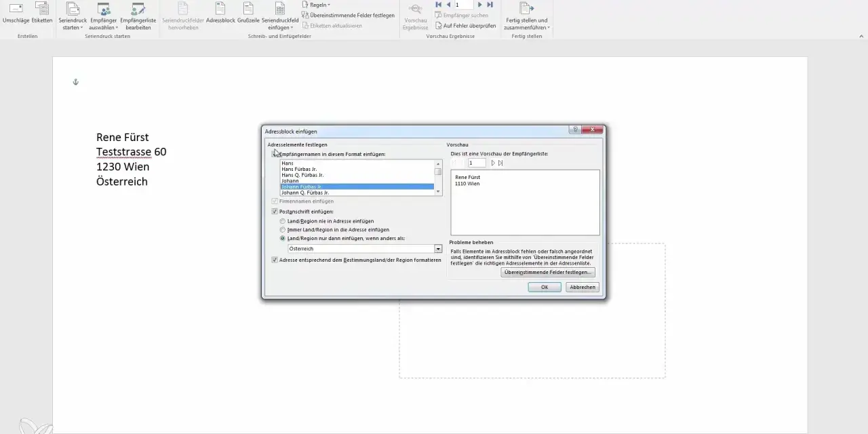Viewport: 868px width, 434px height.
Task: Close the Adressblock einfügen dialog
Action: click(593, 130)
